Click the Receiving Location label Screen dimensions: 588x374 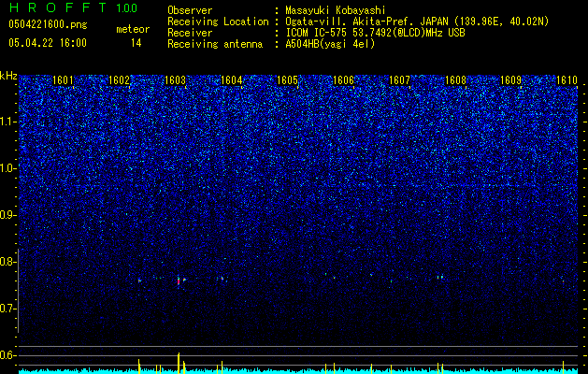pos(218,22)
